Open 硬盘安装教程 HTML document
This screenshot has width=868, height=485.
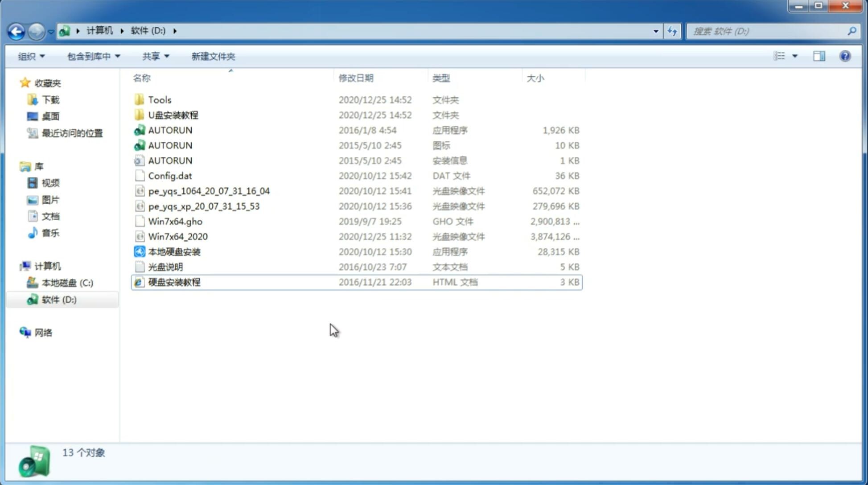174,282
